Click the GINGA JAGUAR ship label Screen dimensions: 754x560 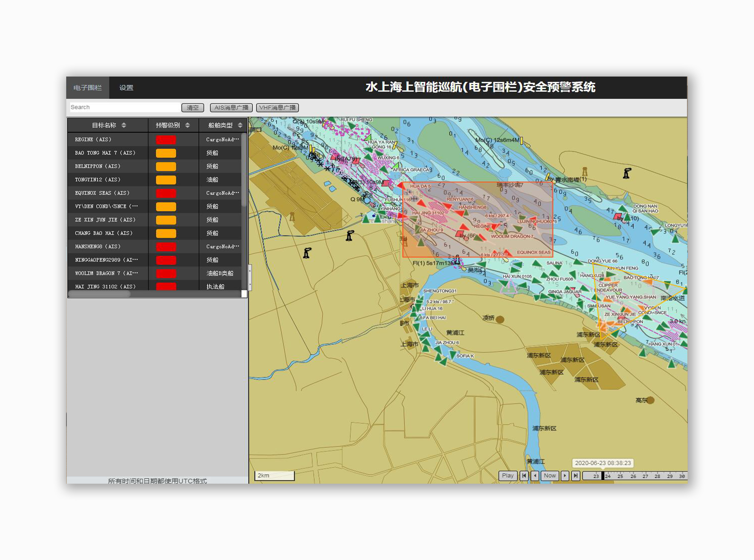coord(565,292)
